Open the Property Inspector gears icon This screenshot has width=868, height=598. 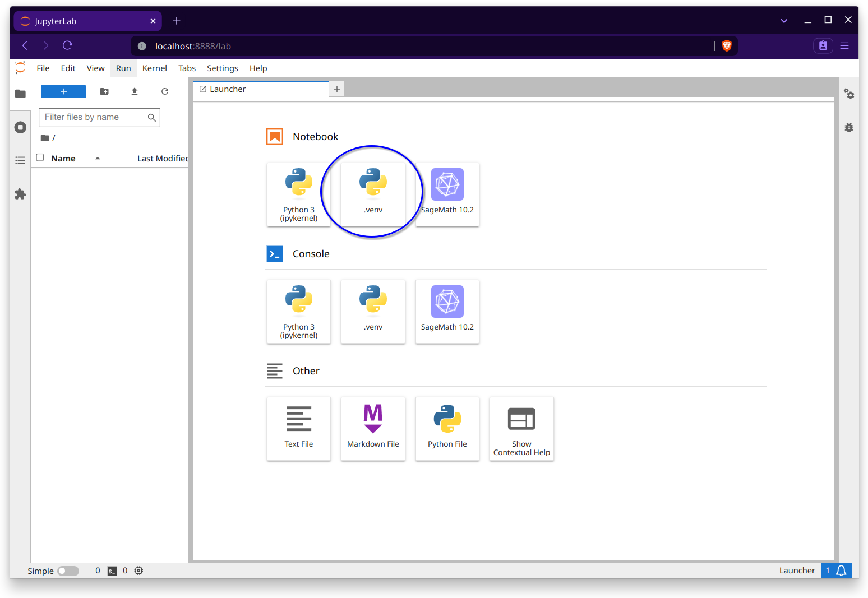[849, 94]
